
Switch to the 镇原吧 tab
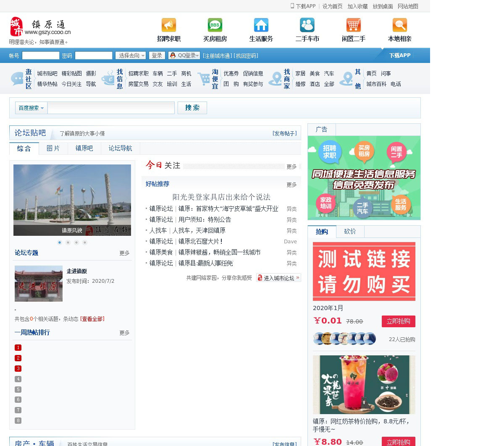pyautogui.click(x=84, y=149)
